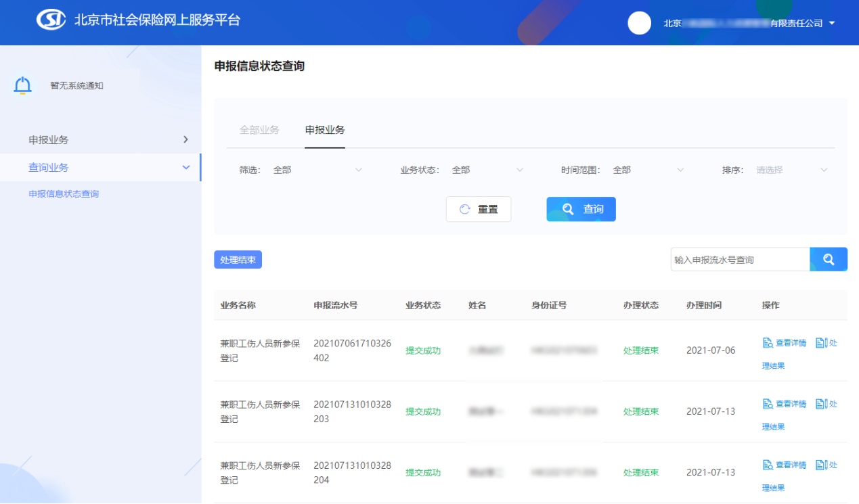Click the 办理状态 column header
Image resolution: width=859 pixels, height=504 pixels.
coord(641,305)
